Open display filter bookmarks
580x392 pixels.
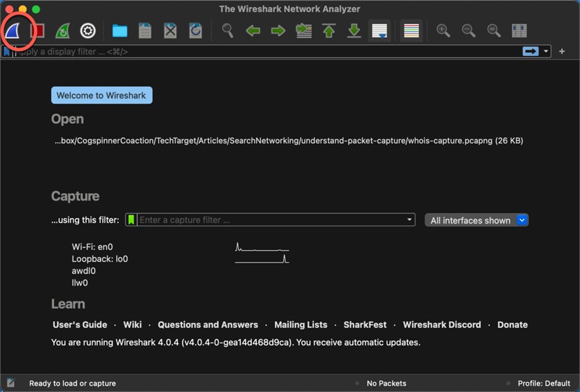coord(6,52)
